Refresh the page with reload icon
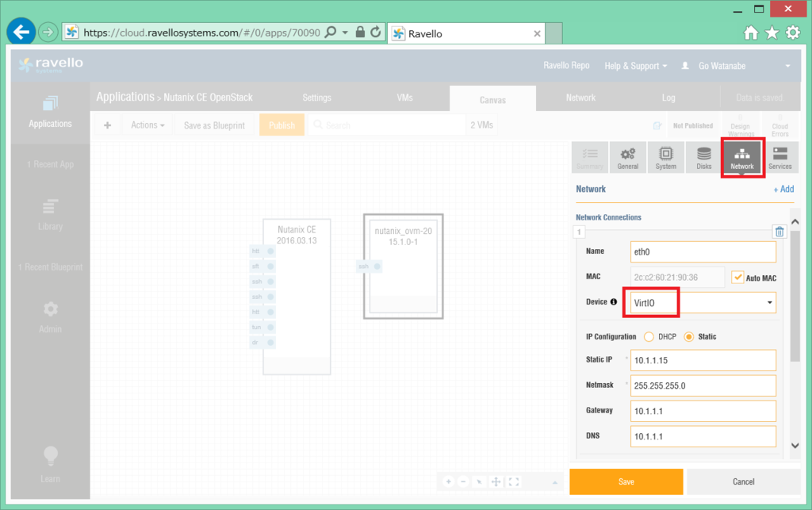Viewport: 812px width, 510px height. coord(375,32)
